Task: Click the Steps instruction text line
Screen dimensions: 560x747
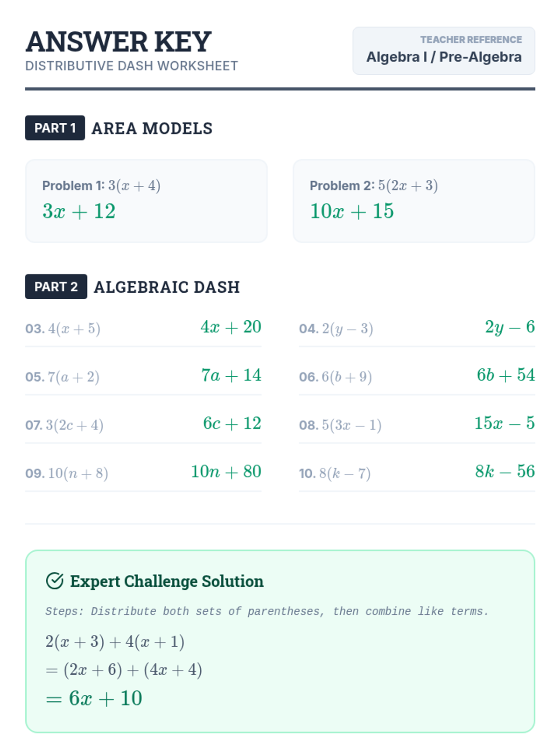Action: (267, 611)
